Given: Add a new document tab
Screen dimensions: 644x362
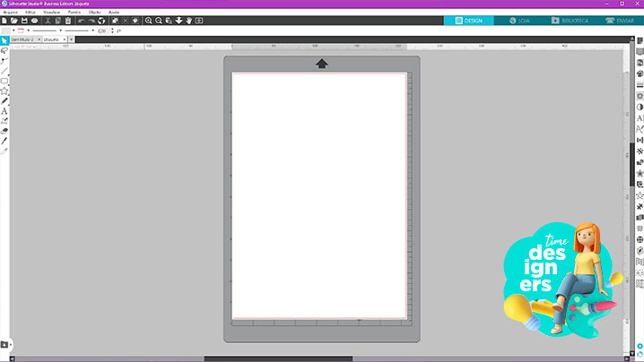Looking at the screenshot, I should click(71, 39).
